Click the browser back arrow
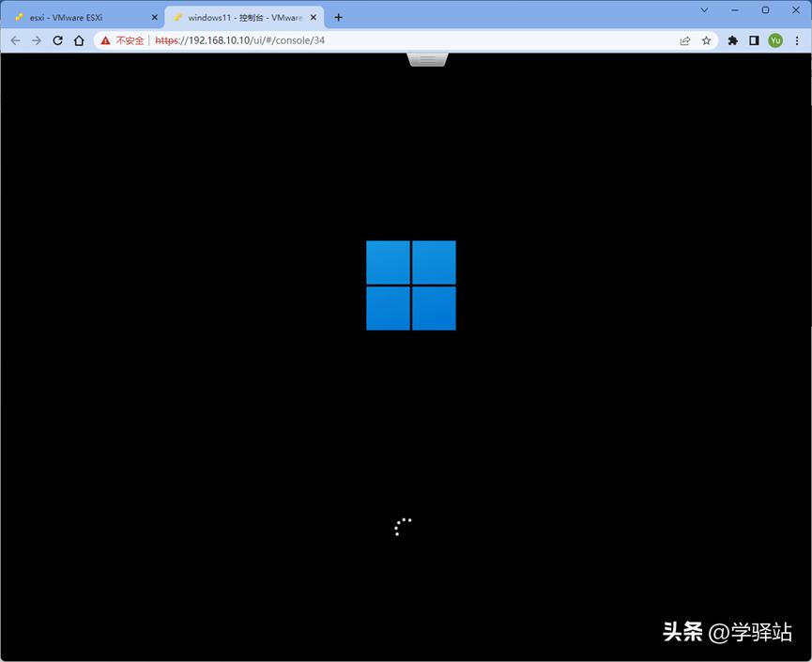Image resolution: width=812 pixels, height=662 pixels. click(x=15, y=40)
